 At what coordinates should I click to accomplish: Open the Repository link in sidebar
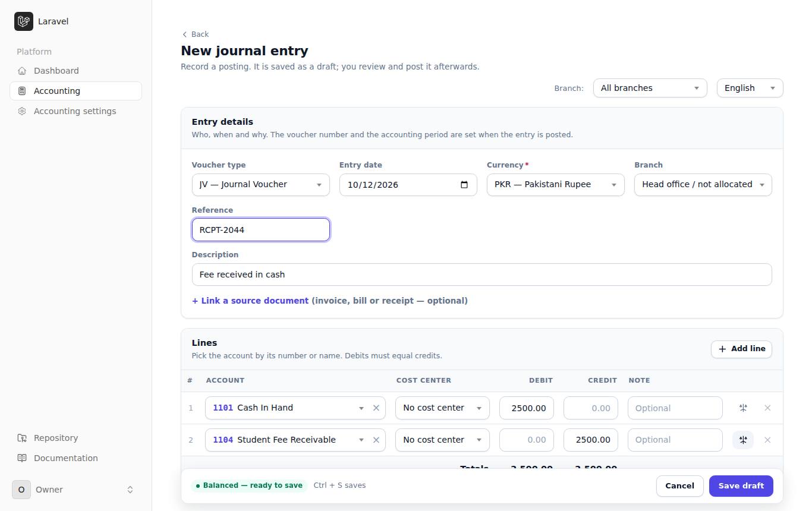[x=75, y=438]
